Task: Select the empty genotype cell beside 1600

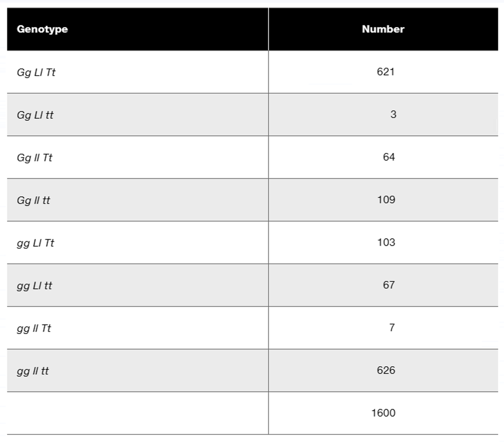Action: (x=138, y=413)
